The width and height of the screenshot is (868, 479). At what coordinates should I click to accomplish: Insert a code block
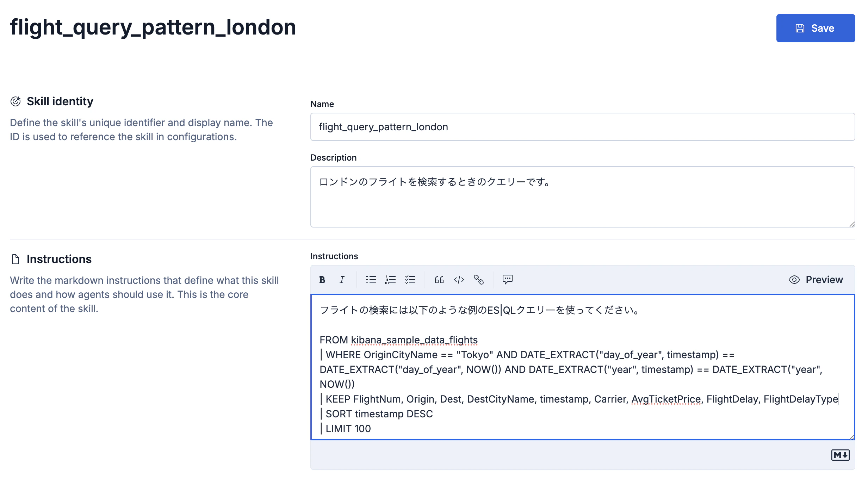[459, 280]
